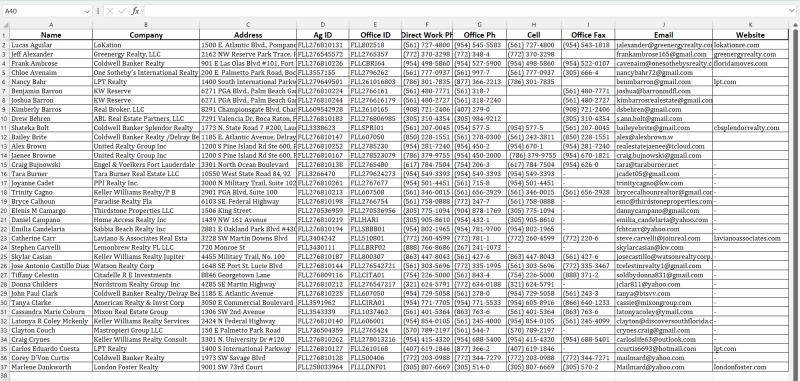
Task: Click the 'Ag ID' header cell
Action: [322, 35]
